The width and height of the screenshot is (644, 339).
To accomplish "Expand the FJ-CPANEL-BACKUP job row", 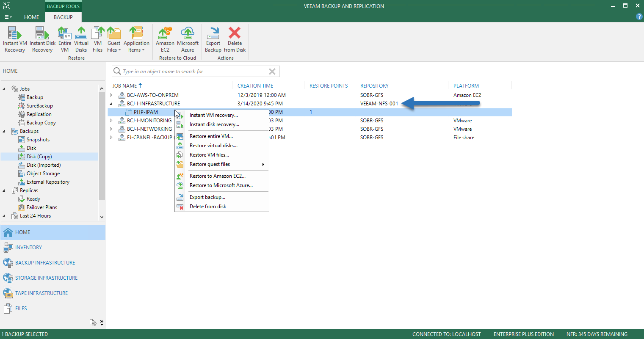I will (x=111, y=138).
